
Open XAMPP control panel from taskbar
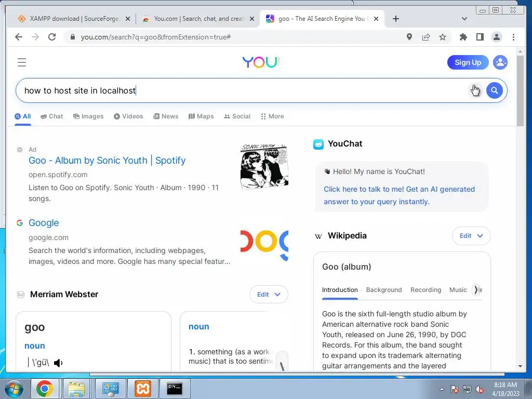142,389
